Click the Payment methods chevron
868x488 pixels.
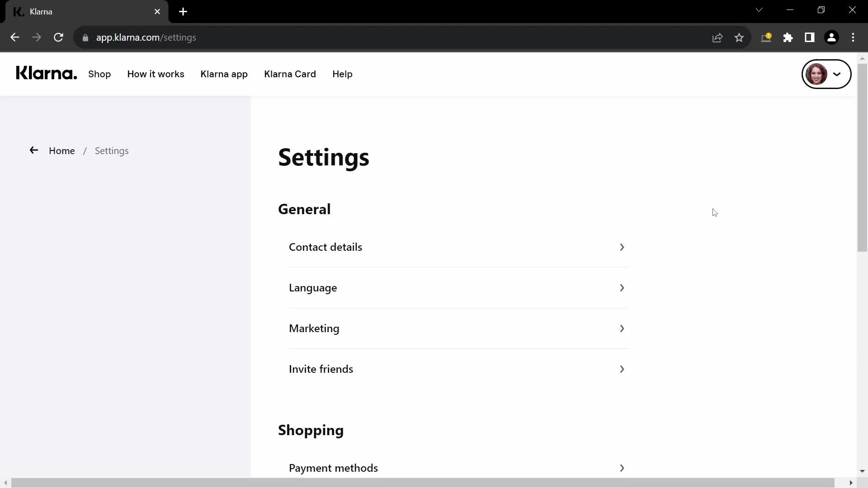(x=622, y=468)
